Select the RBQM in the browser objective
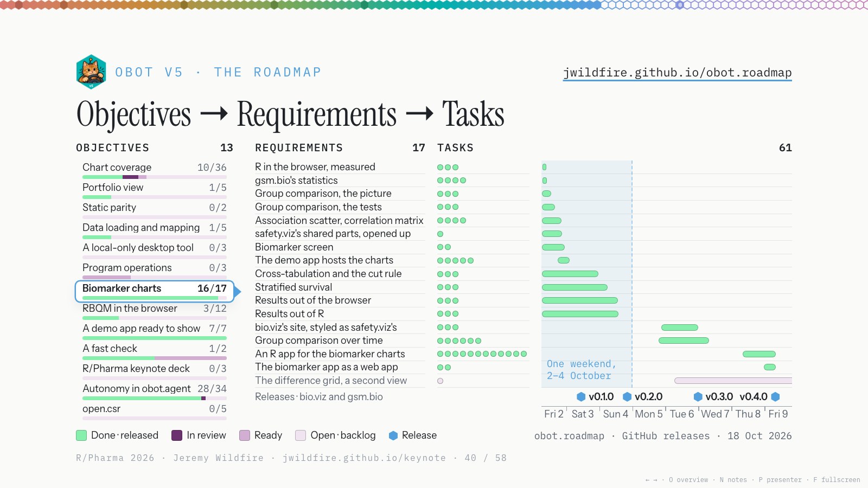Screen dimensions: 868x488 point(154,311)
